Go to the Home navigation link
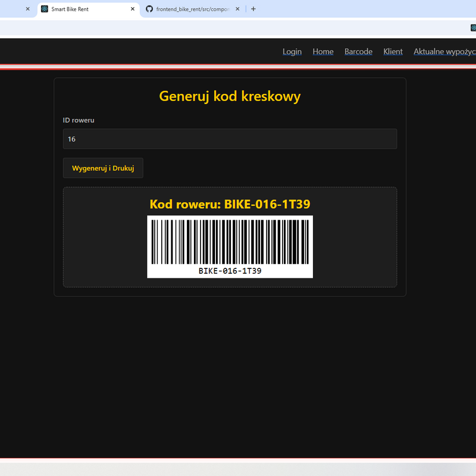This screenshot has width=476, height=476. (x=323, y=52)
